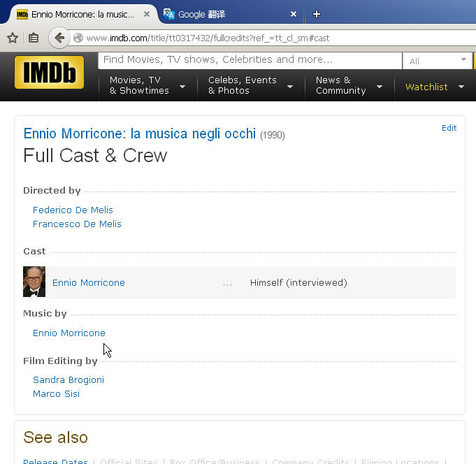Screen dimensions: 476x464
Task: Open Ennio Morricone in the Cast row
Action: point(89,283)
